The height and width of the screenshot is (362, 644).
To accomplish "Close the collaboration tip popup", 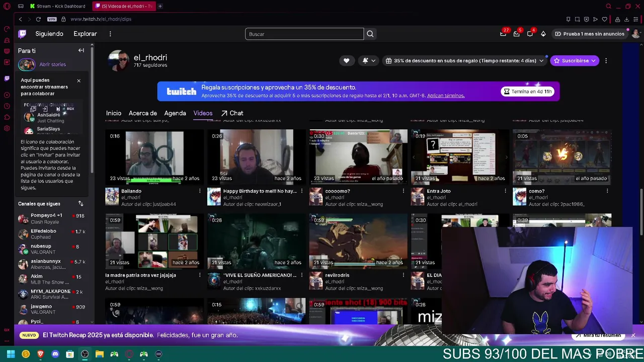I will pos(78,80).
